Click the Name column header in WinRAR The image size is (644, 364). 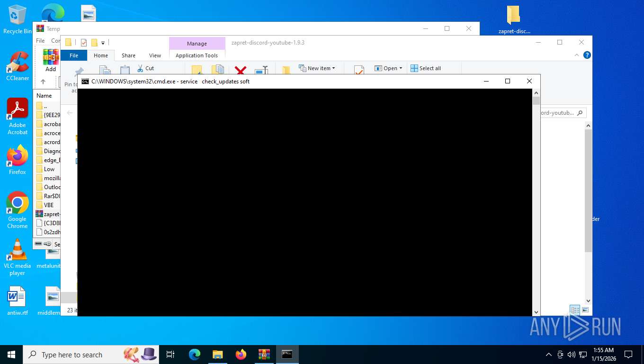pos(44,95)
